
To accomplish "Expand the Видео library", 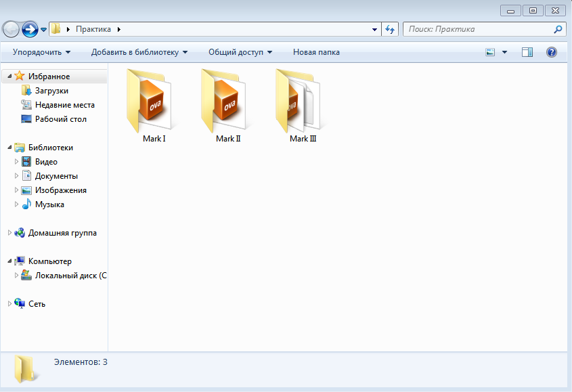I will point(16,161).
